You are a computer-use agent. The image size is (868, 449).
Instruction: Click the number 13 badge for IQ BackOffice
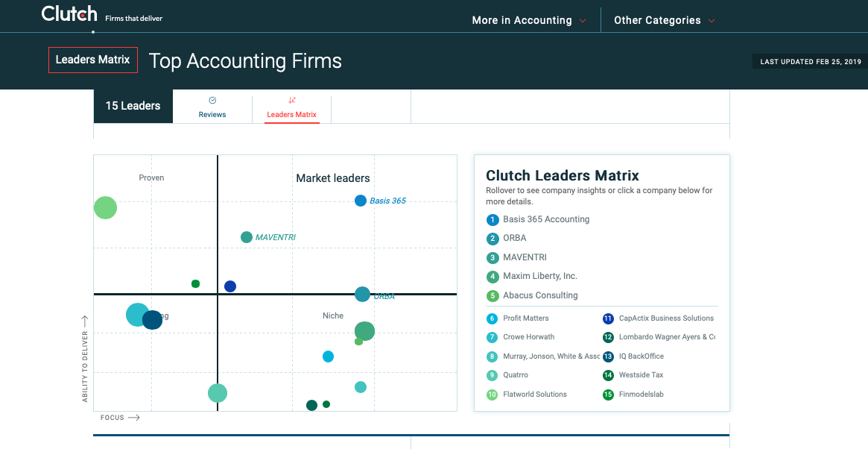(608, 357)
